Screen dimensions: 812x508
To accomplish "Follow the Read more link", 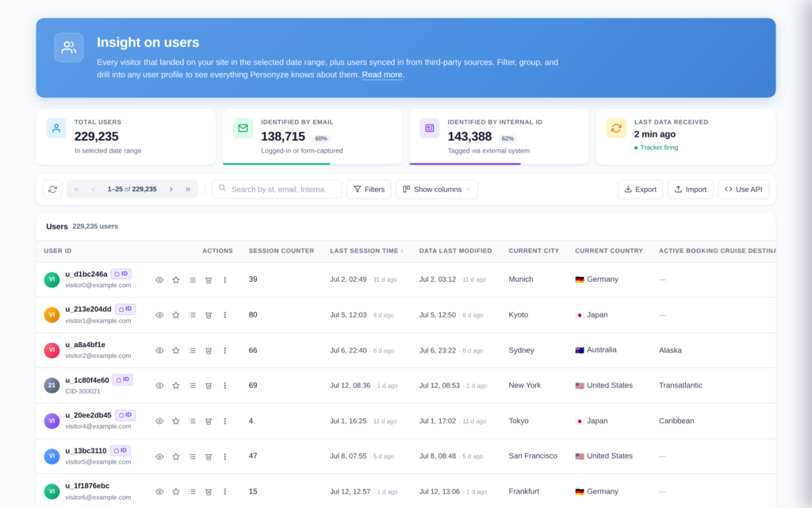I will point(382,75).
